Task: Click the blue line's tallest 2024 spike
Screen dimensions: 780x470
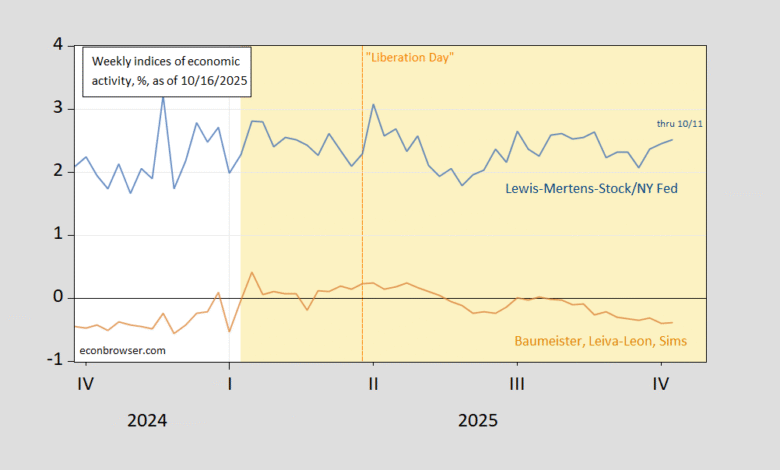Action: coord(163,96)
